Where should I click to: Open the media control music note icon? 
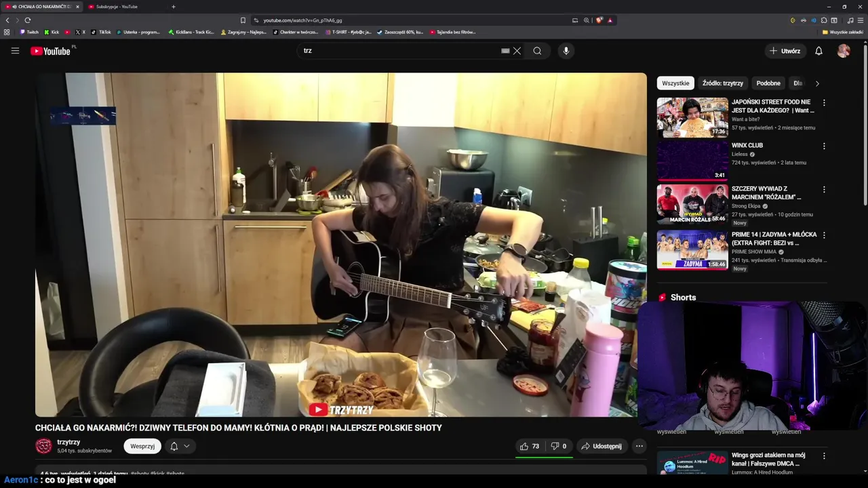tap(850, 20)
